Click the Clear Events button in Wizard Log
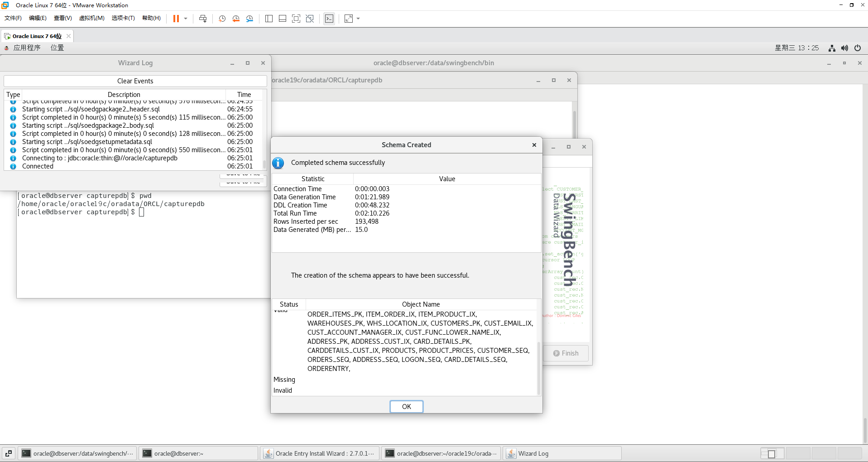 coord(135,81)
